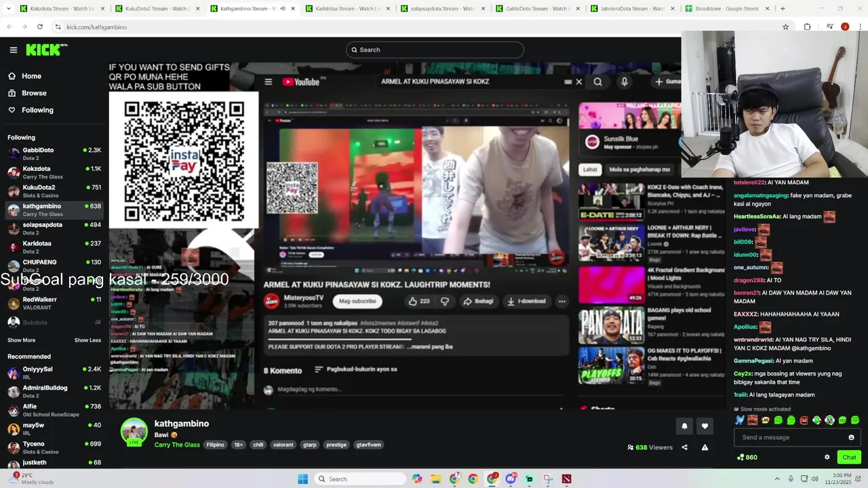Open Chrome profile avatar J
This screenshot has height=488, width=868.
(x=845, y=26)
